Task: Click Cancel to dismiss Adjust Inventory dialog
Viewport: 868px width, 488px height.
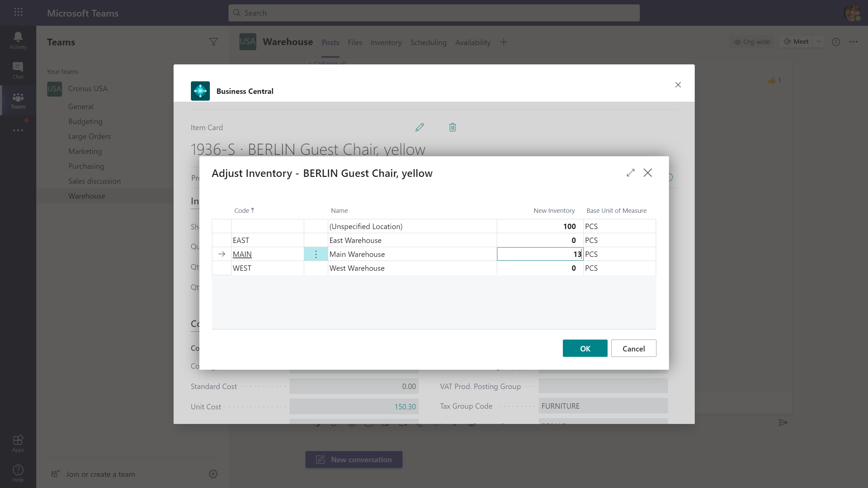Action: [634, 349]
